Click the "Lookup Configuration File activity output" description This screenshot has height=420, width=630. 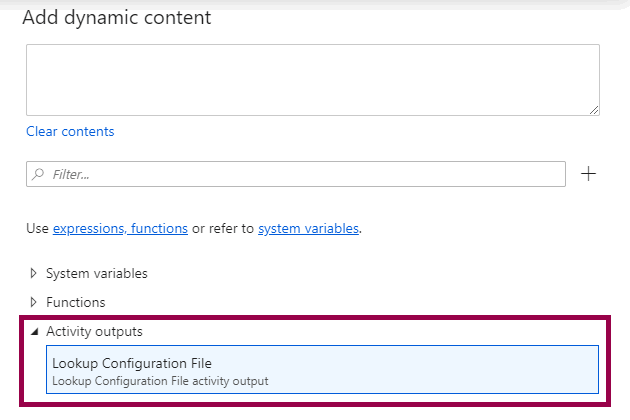click(160, 381)
